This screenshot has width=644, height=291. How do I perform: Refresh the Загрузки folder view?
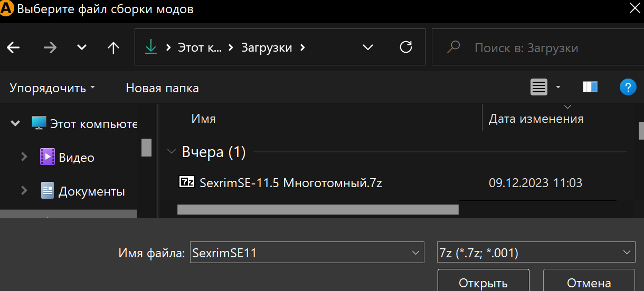click(405, 47)
